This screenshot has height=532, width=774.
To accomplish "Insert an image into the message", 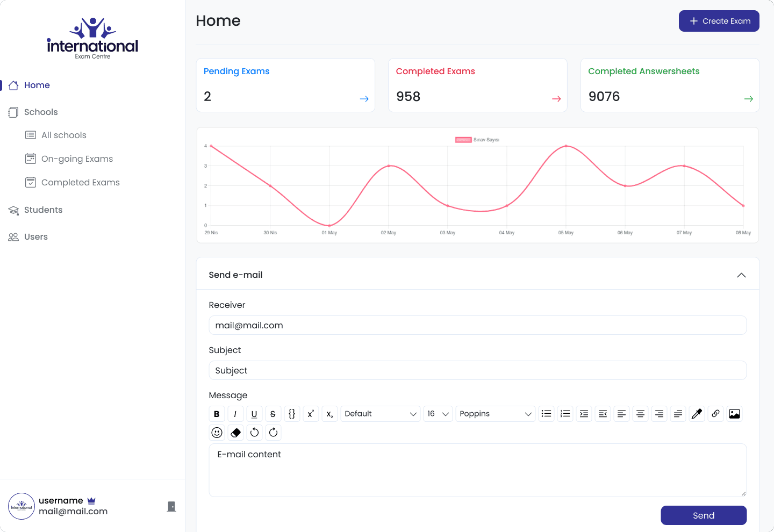I will [x=734, y=414].
